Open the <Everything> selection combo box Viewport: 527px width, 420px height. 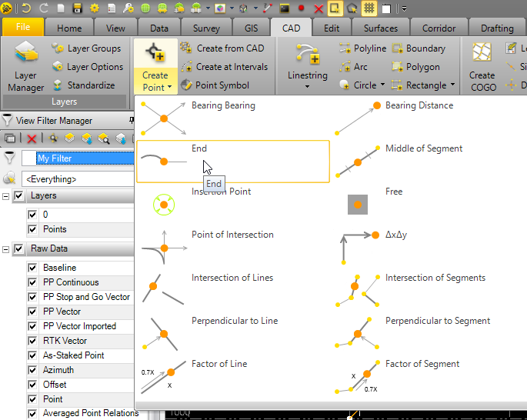[78, 179]
